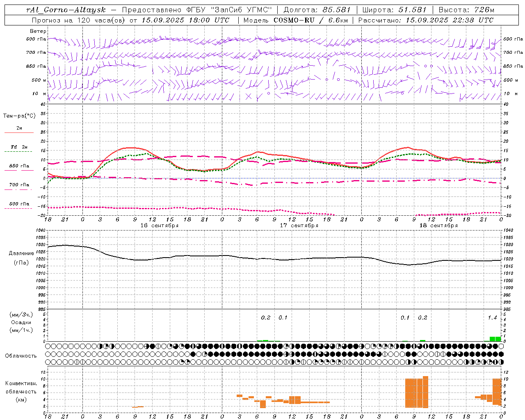Click the 0.1 precipitation value on 18 сентября
This screenshot has height=420, width=525.
tap(405, 317)
